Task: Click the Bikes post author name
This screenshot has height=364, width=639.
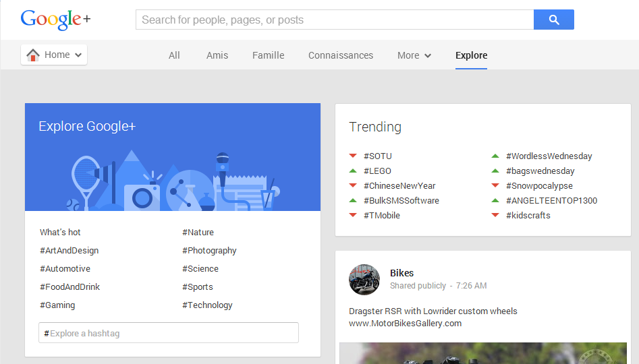Action: [x=401, y=273]
